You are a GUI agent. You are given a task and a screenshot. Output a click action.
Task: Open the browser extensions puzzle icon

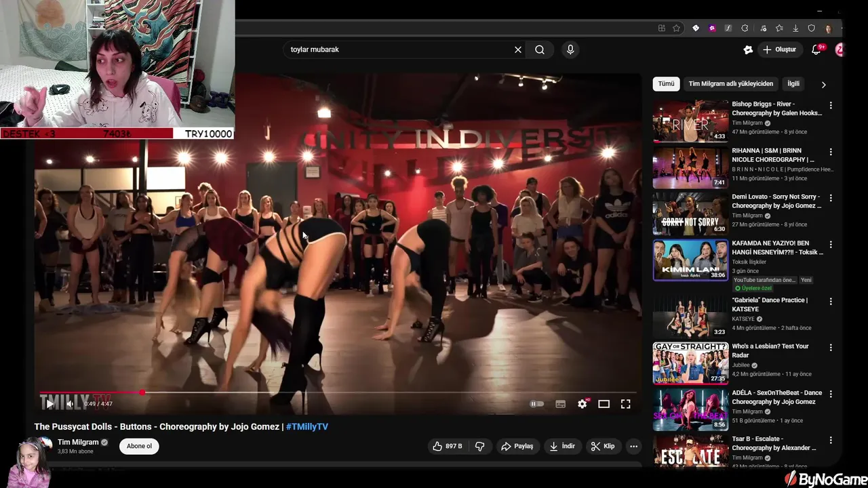click(x=745, y=28)
